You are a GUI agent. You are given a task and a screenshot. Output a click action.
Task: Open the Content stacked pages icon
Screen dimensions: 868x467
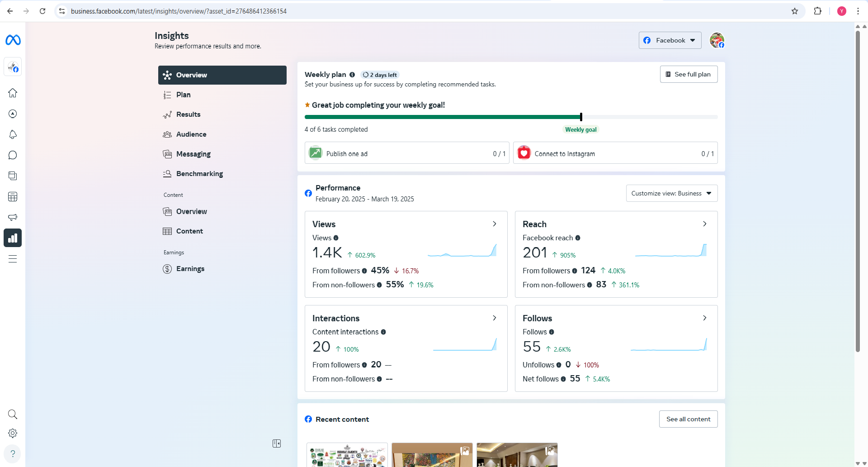pyautogui.click(x=13, y=176)
